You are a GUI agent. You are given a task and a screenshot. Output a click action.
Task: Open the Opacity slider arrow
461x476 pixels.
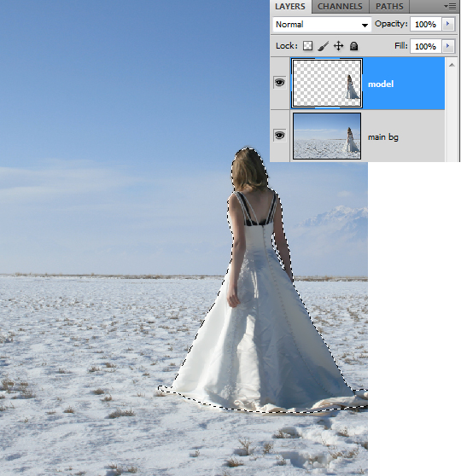447,24
